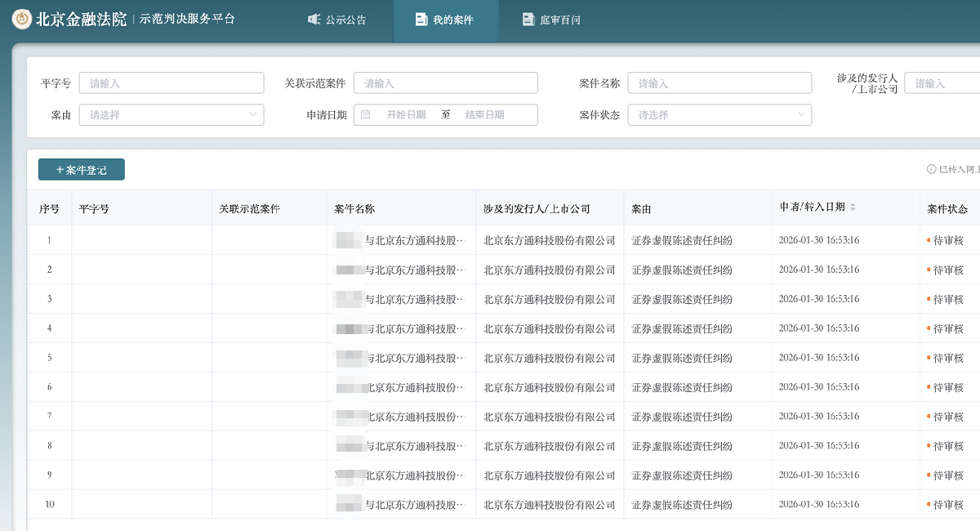The height and width of the screenshot is (531, 980).
Task: Click the megaphone icon beside 公示公告
Action: [314, 20]
